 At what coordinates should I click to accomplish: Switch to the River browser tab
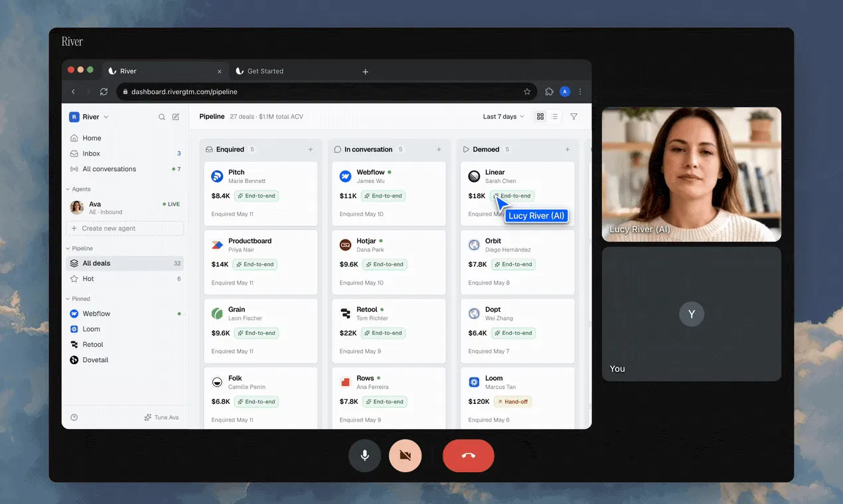165,71
